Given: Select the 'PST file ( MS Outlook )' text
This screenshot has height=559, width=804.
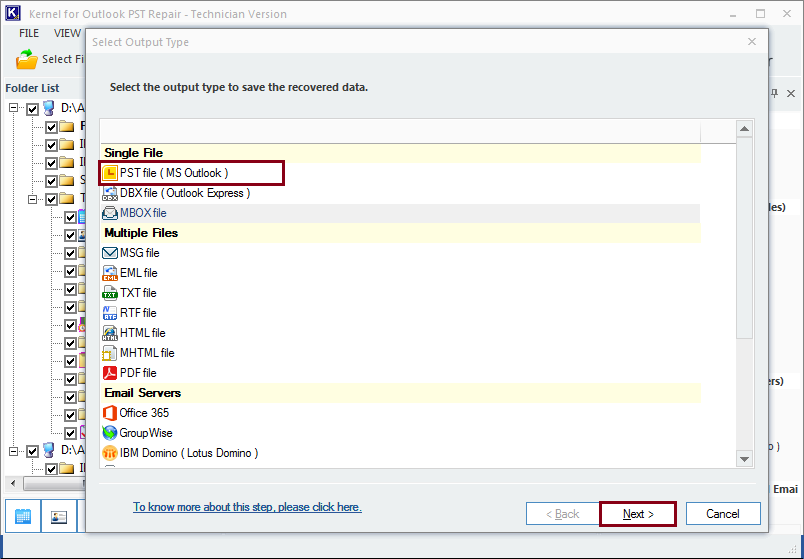Looking at the screenshot, I should 174,173.
